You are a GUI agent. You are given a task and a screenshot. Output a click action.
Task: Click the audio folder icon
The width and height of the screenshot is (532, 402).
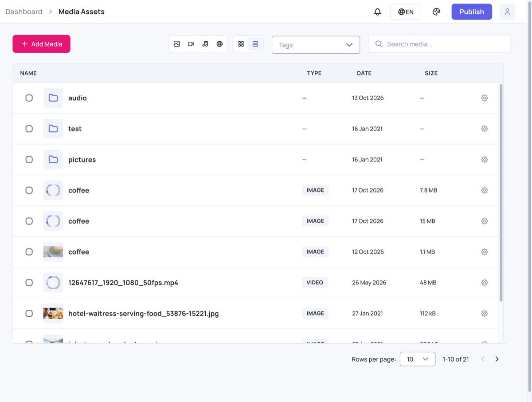point(53,98)
